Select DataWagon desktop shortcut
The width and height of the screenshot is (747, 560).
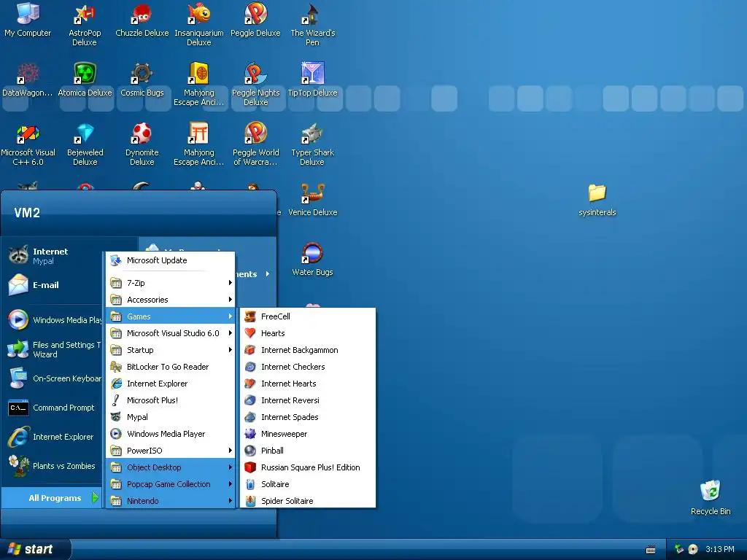(x=28, y=79)
